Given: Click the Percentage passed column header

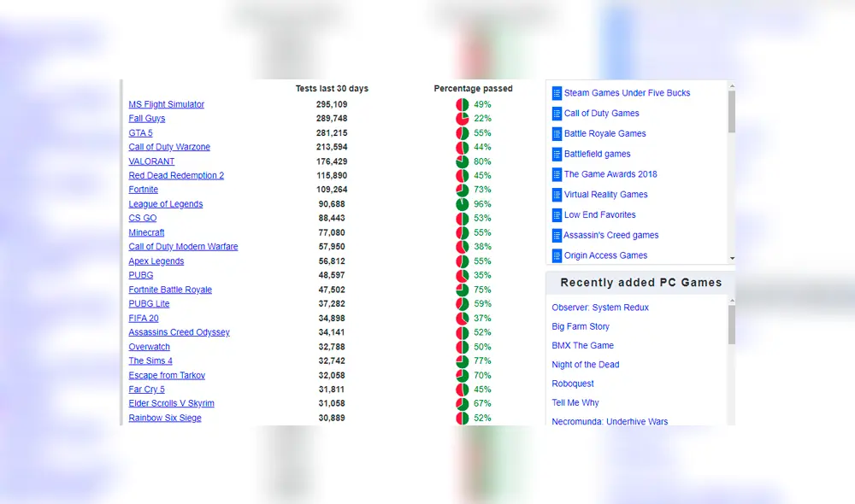Looking at the screenshot, I should [x=473, y=89].
